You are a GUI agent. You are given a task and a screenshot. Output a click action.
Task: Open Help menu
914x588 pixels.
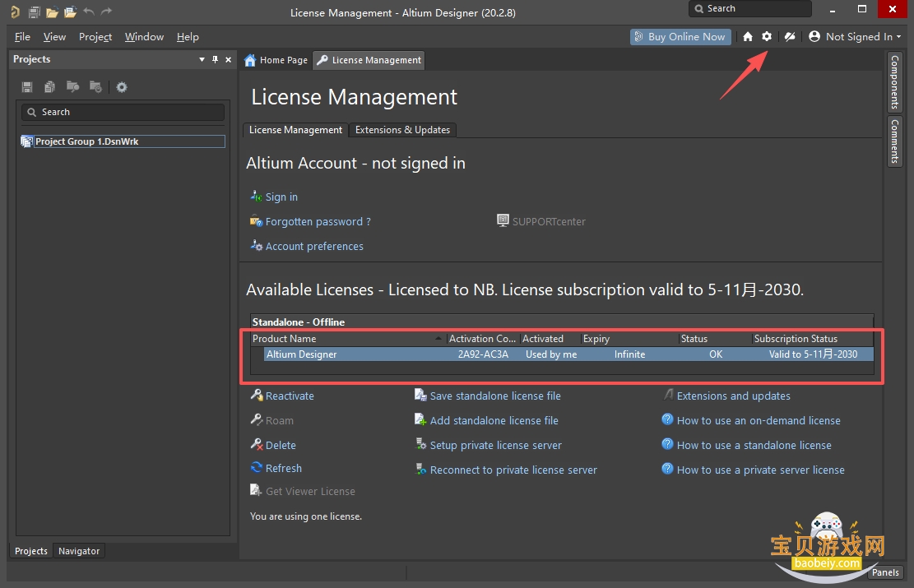click(x=188, y=37)
